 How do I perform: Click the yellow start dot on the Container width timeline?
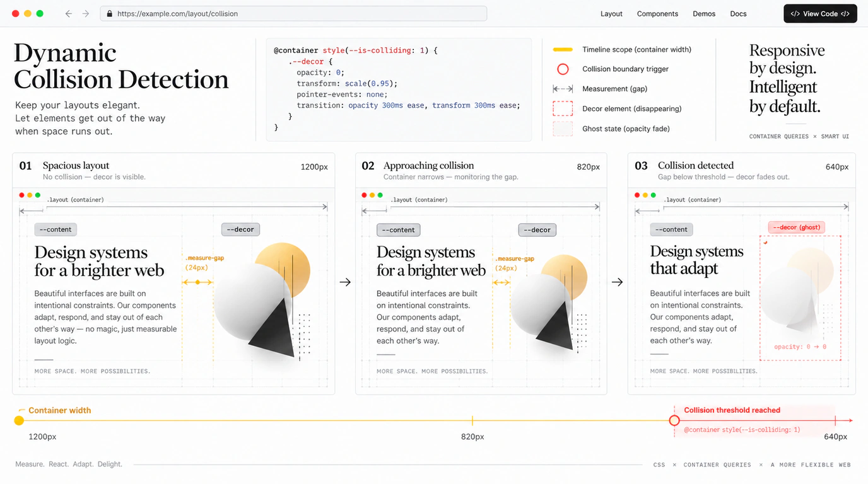pyautogui.click(x=19, y=420)
